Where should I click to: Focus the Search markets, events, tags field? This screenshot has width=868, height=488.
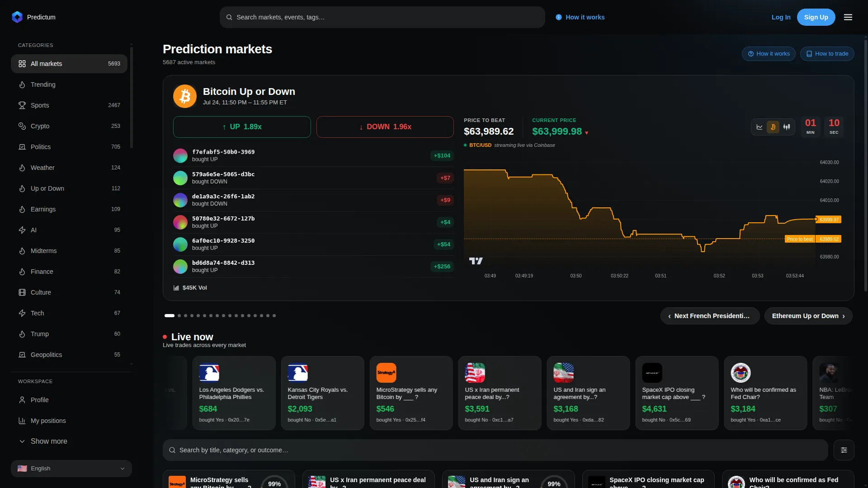click(x=382, y=17)
